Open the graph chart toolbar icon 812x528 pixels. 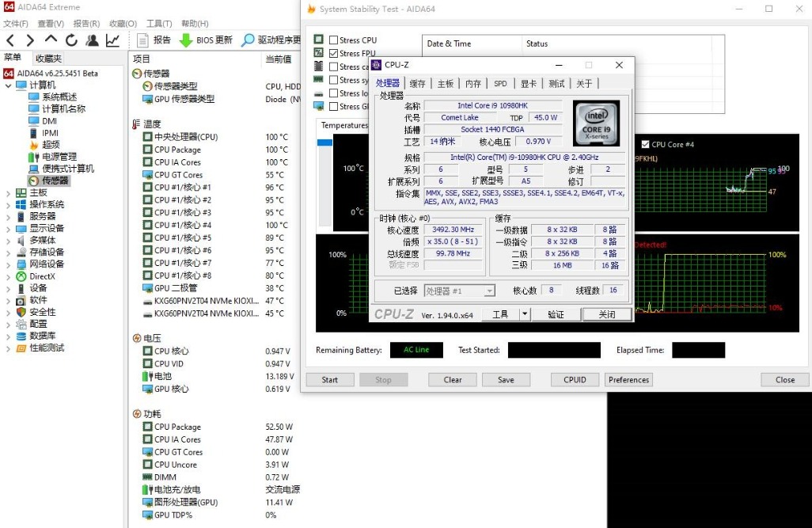113,40
